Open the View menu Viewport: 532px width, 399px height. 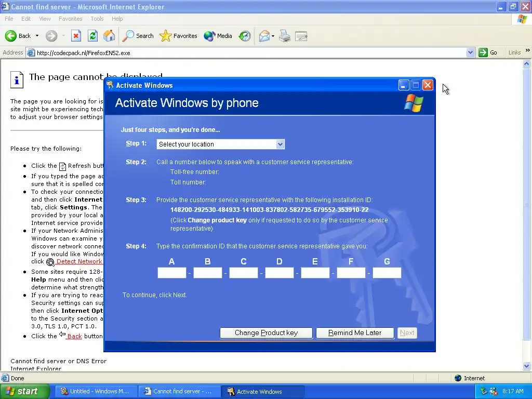(45, 19)
